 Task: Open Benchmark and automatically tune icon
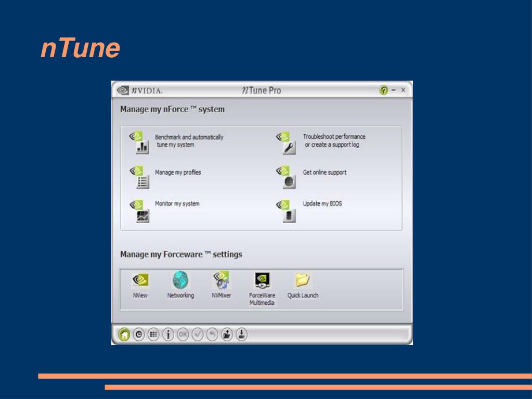pos(139,143)
